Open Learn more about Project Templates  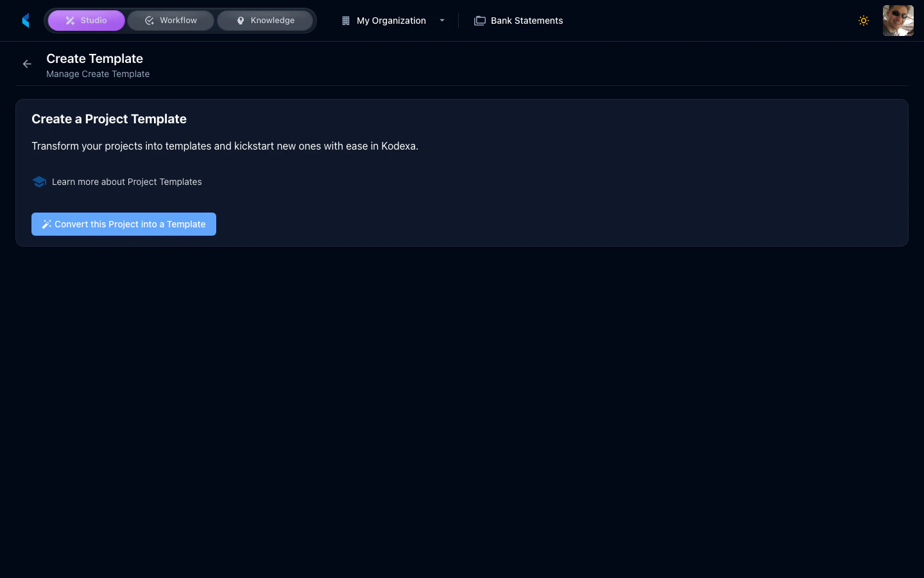point(126,182)
